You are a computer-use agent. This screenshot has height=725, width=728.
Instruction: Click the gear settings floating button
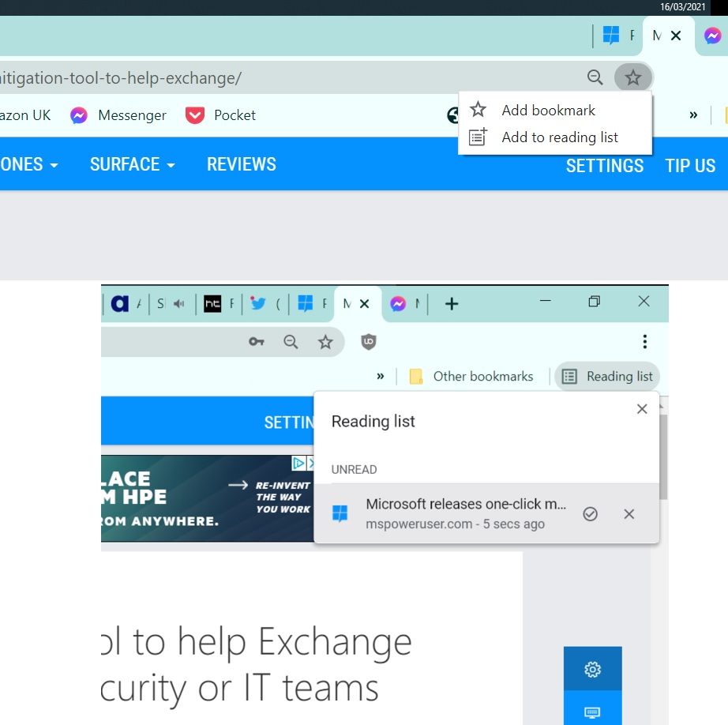coord(592,669)
